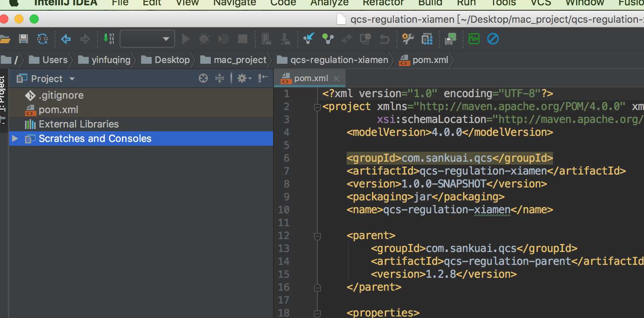Screen dimensions: 644x318
Task: Click the parent version 1.2.8 line
Action: pyautogui.click(x=444, y=274)
